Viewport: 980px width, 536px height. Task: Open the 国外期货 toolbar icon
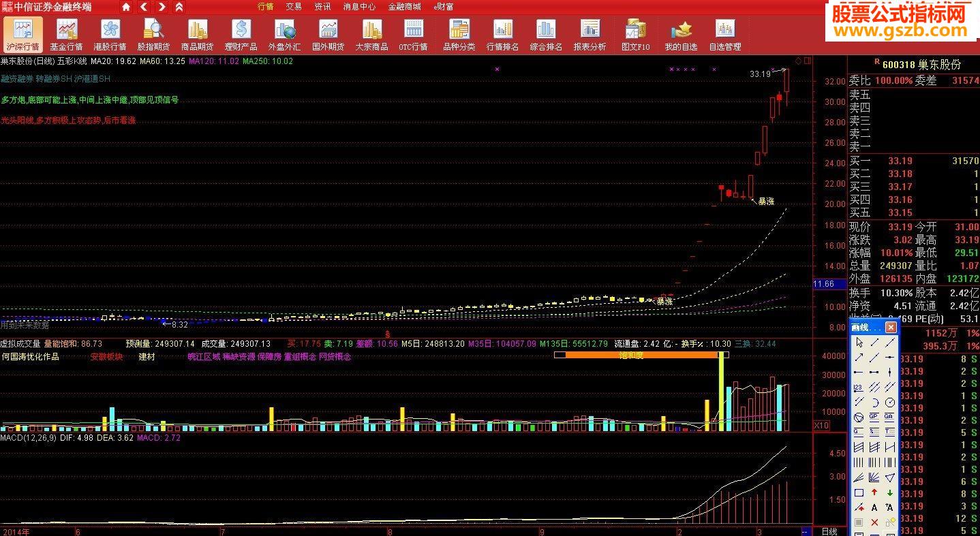(328, 34)
